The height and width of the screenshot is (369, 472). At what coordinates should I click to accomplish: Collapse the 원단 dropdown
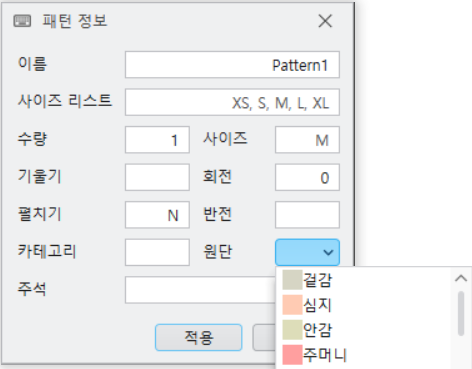click(307, 252)
